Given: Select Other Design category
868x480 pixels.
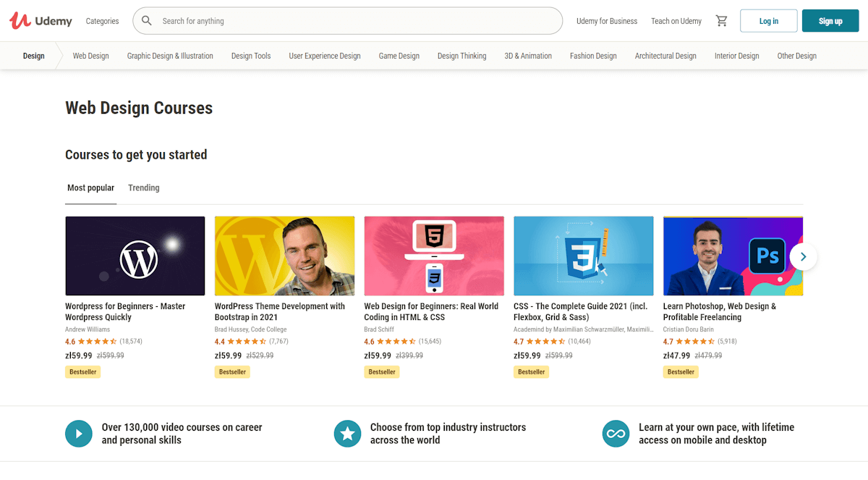Looking at the screenshot, I should point(797,56).
